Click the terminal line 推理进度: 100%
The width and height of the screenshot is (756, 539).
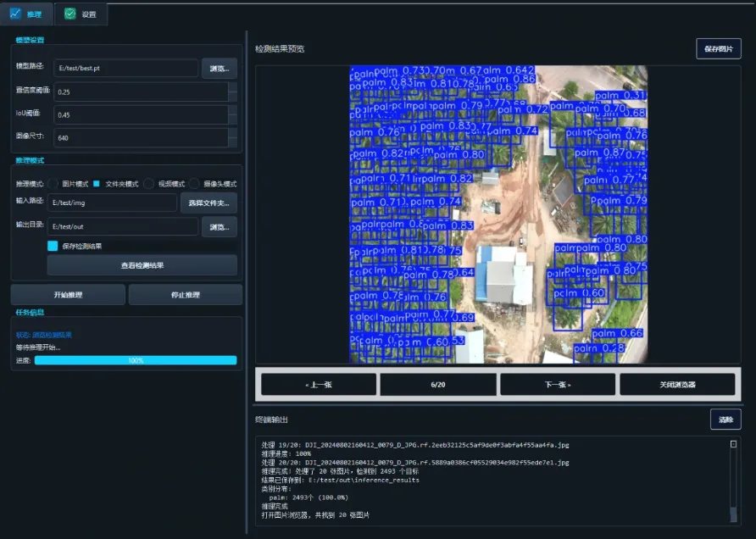(x=286, y=453)
